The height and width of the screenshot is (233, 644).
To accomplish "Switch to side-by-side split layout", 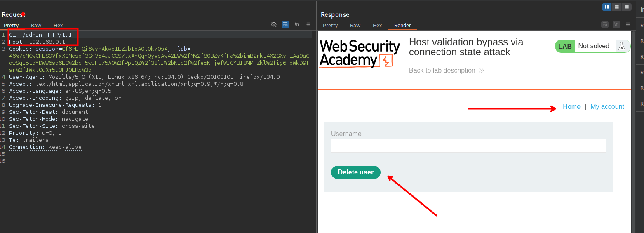I will [607, 7].
